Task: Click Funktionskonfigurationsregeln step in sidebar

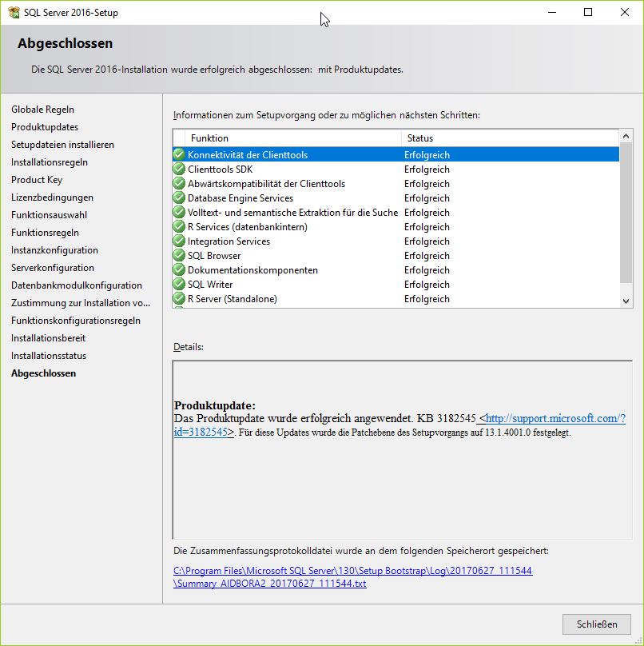Action: (76, 320)
